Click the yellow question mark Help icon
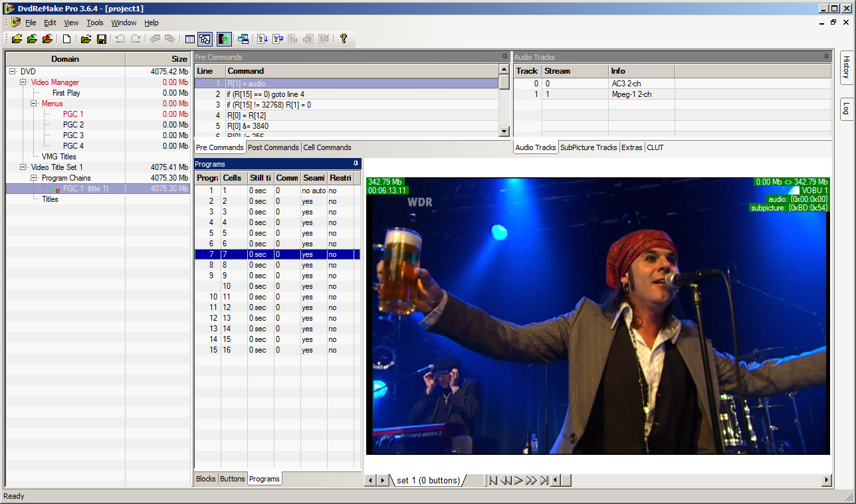The image size is (856, 504). tap(343, 39)
